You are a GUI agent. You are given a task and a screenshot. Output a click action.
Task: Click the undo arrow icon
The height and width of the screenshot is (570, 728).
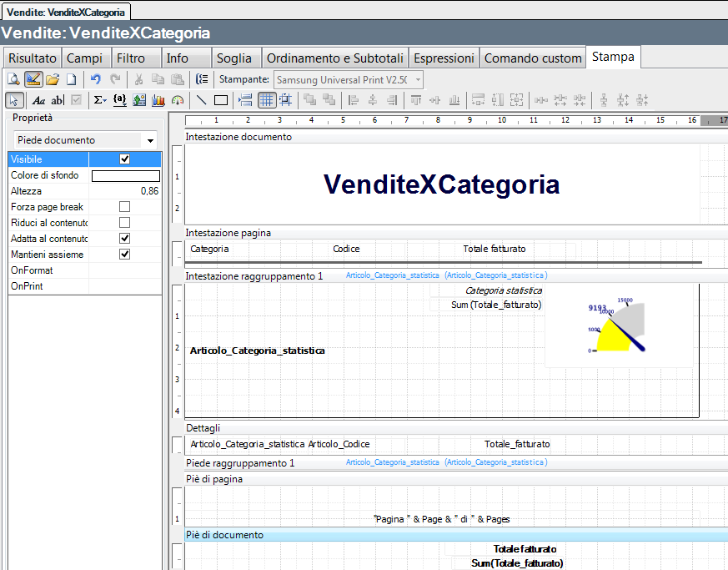(96, 80)
